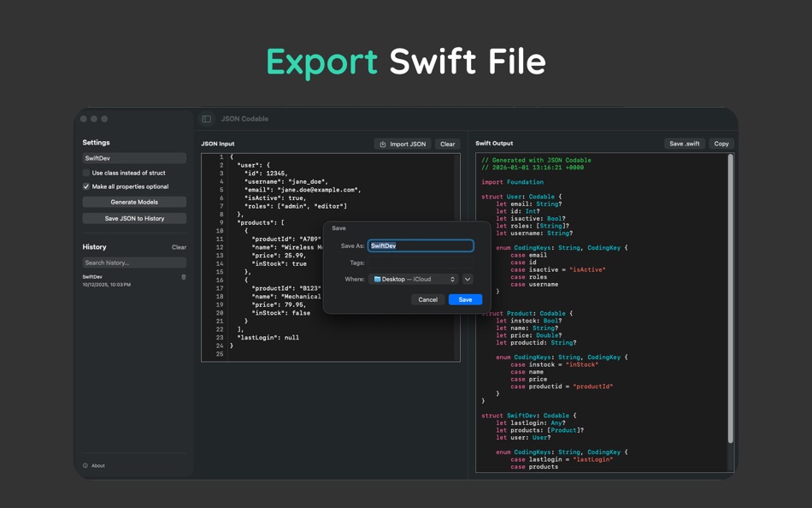
Task: Uncheck "Make all properties optional"
Action: (x=88, y=186)
